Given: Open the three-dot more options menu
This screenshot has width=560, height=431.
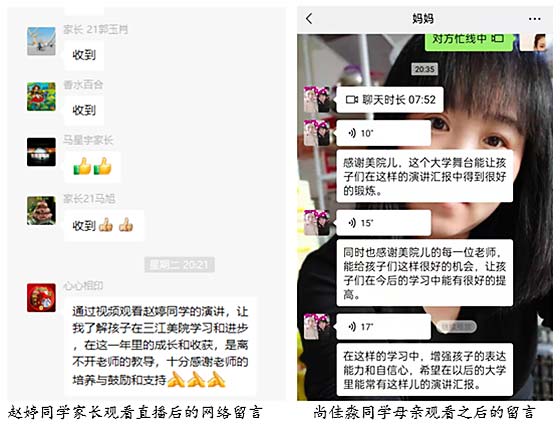Looking at the screenshot, I should coord(534,19).
